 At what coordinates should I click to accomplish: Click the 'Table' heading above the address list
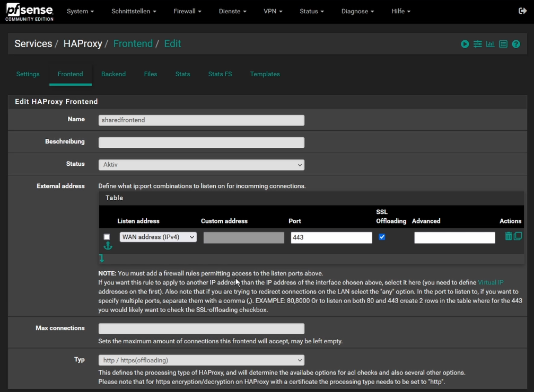(114, 198)
